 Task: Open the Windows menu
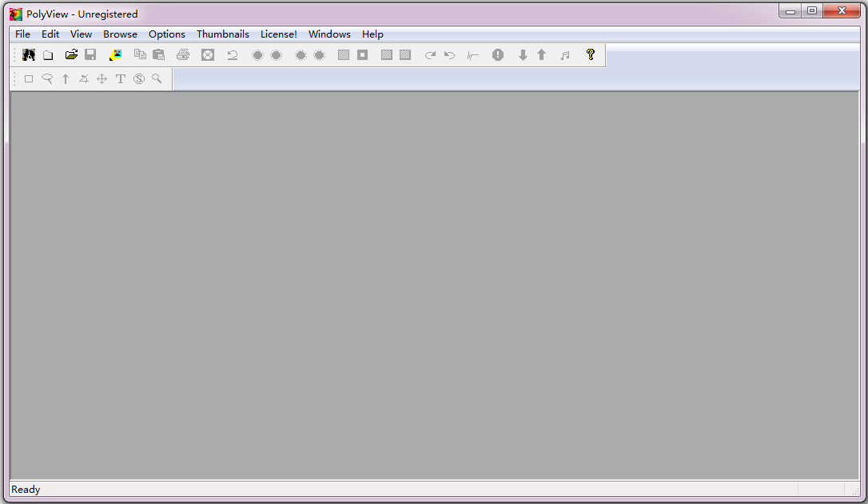tap(329, 34)
